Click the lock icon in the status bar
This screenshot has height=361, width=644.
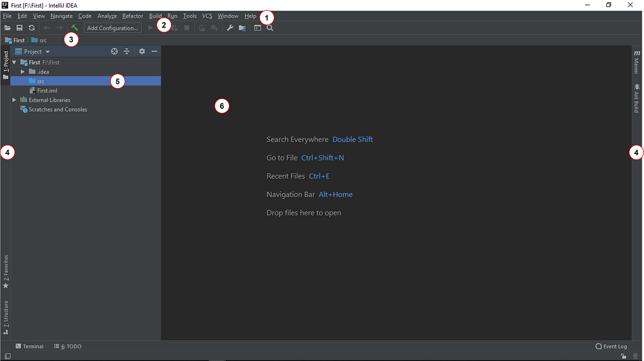pos(624,356)
